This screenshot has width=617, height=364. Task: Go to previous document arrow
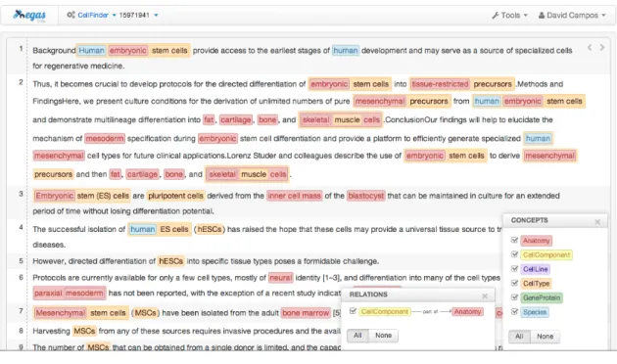[590, 48]
